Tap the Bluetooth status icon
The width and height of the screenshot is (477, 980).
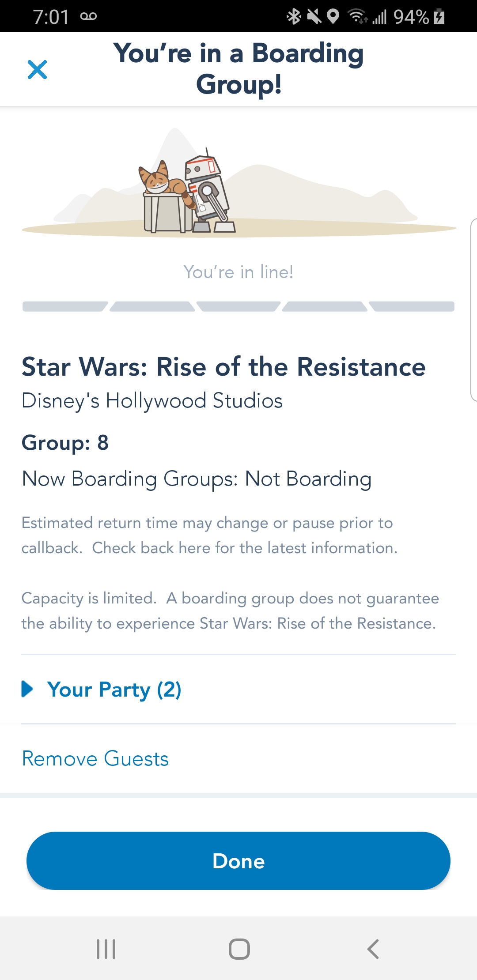[x=293, y=17]
